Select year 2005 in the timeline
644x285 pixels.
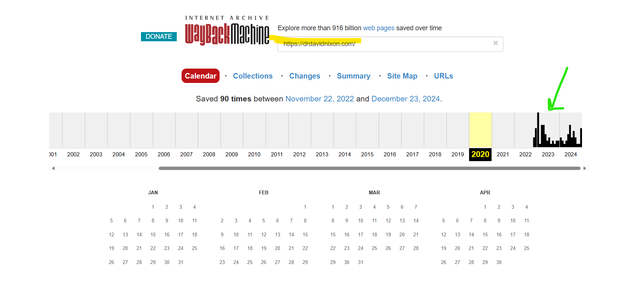[x=141, y=154]
